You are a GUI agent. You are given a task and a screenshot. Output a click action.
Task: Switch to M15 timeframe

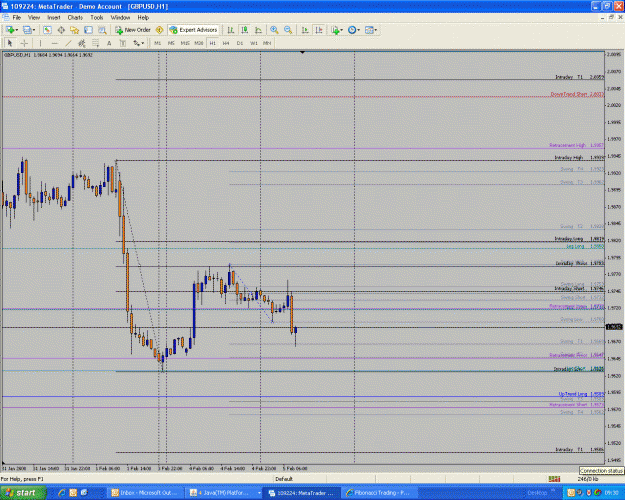coord(185,43)
